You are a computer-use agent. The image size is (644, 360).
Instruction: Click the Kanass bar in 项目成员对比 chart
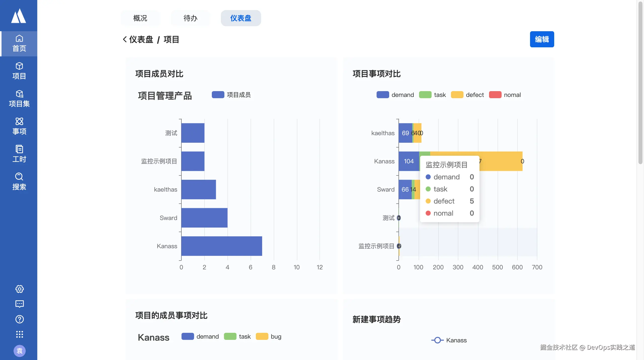[x=221, y=246]
